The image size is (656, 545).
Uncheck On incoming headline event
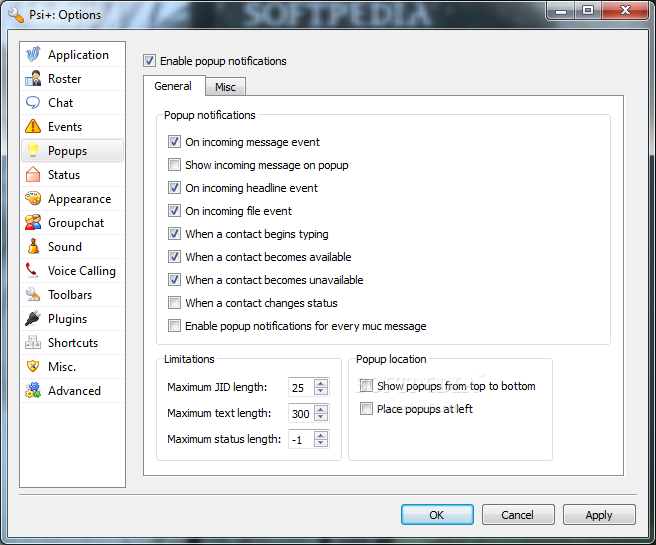pyautogui.click(x=174, y=188)
